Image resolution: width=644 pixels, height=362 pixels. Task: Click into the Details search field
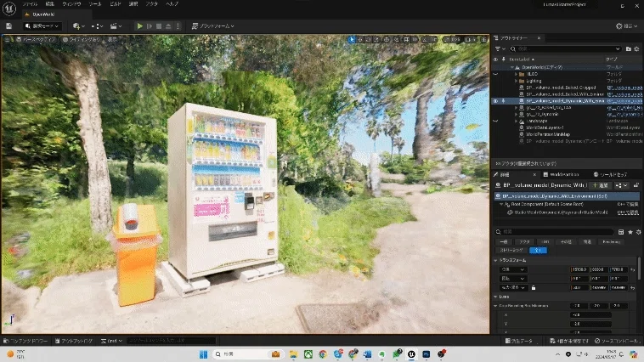[555, 232]
